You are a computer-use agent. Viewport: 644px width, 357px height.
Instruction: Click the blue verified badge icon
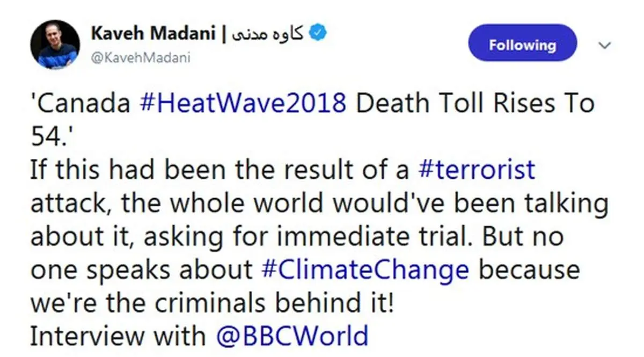pos(320,34)
